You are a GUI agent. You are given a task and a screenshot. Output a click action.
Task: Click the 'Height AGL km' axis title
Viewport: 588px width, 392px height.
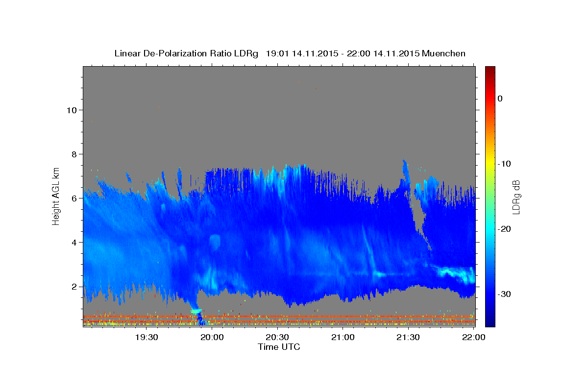(x=56, y=196)
